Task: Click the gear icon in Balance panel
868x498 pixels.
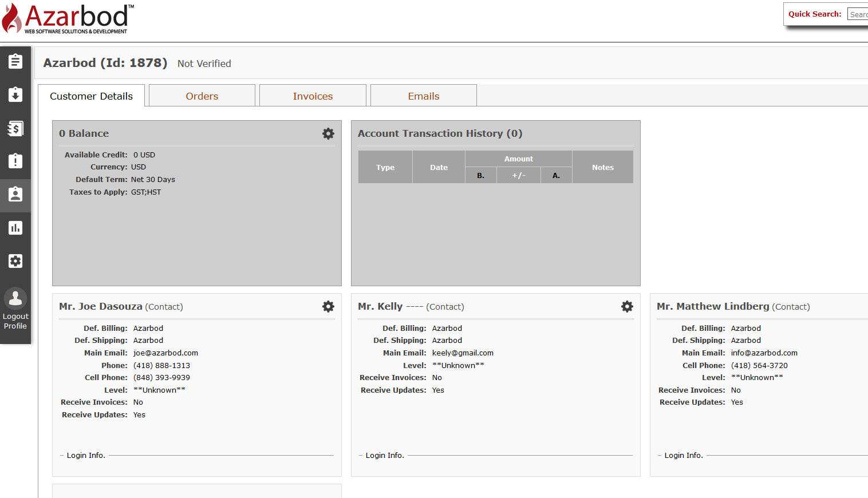Action: (328, 133)
